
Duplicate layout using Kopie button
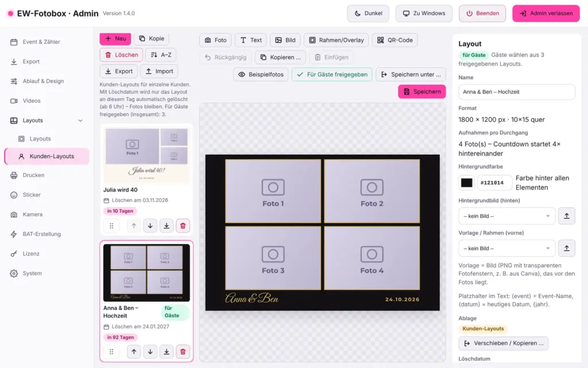tap(152, 39)
